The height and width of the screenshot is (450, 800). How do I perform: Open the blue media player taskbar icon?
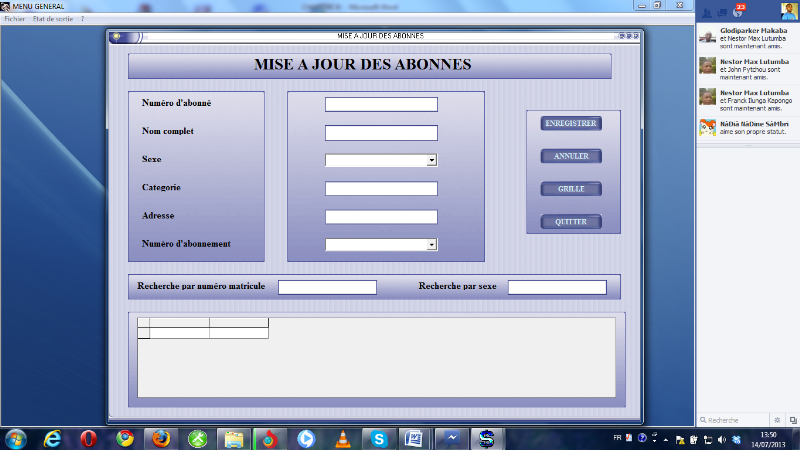pos(306,439)
